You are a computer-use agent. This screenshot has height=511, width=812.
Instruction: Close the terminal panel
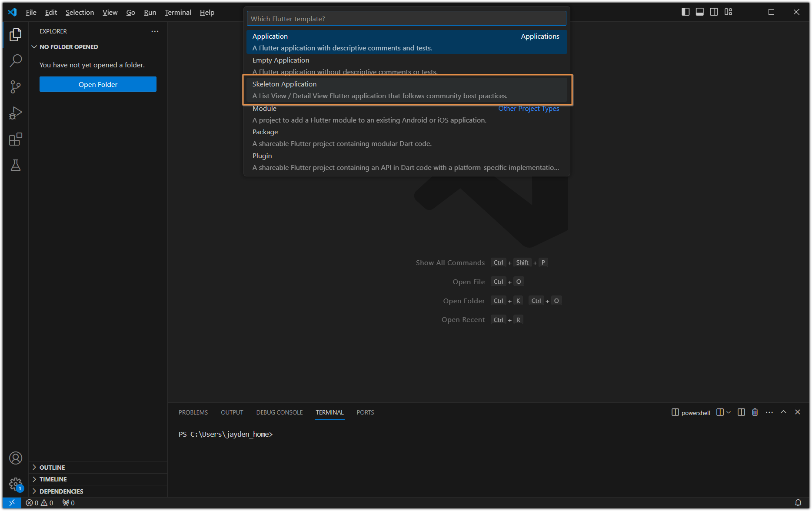pyautogui.click(x=798, y=412)
